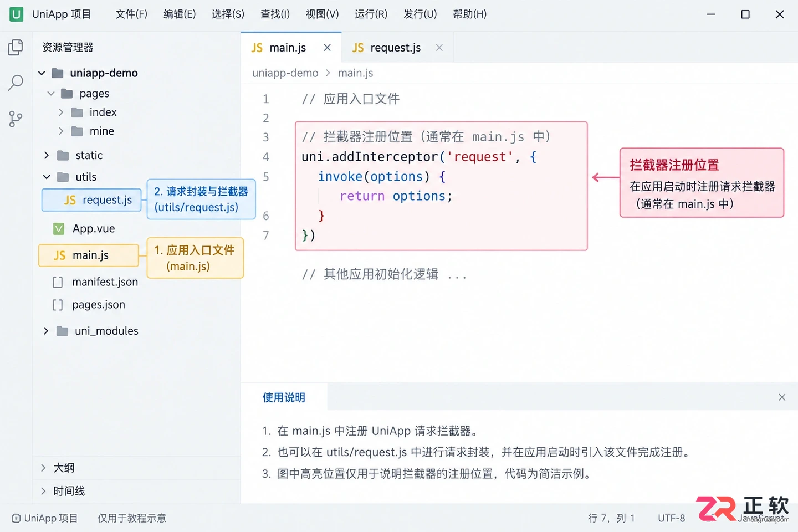
Task: Place cursor on uni.addInterceptor code line
Action: coord(419,157)
